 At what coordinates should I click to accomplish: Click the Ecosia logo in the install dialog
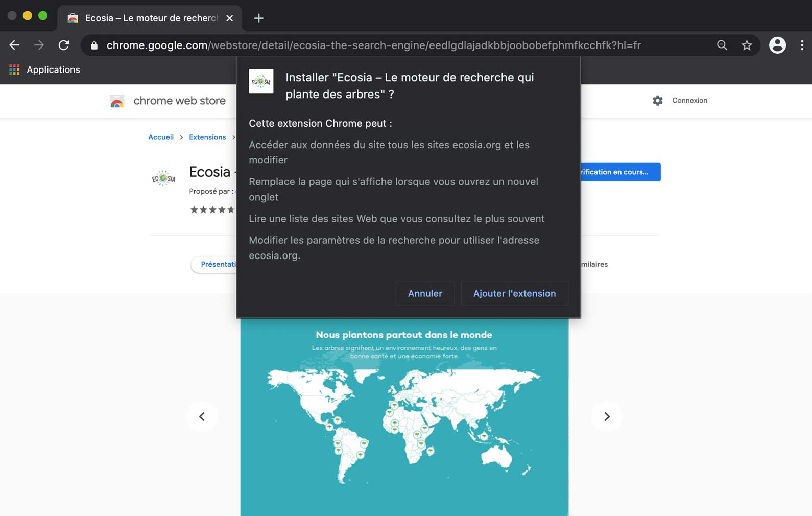(x=261, y=81)
